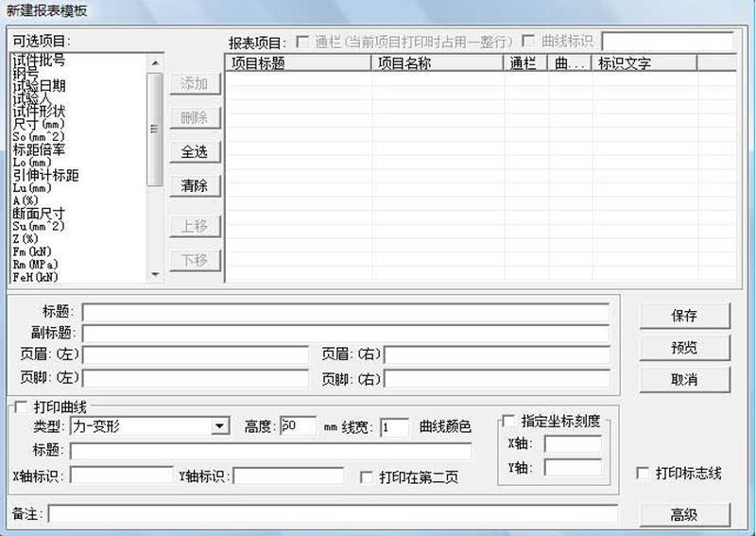Click the 清除 button
756x536 pixels.
[x=194, y=186]
